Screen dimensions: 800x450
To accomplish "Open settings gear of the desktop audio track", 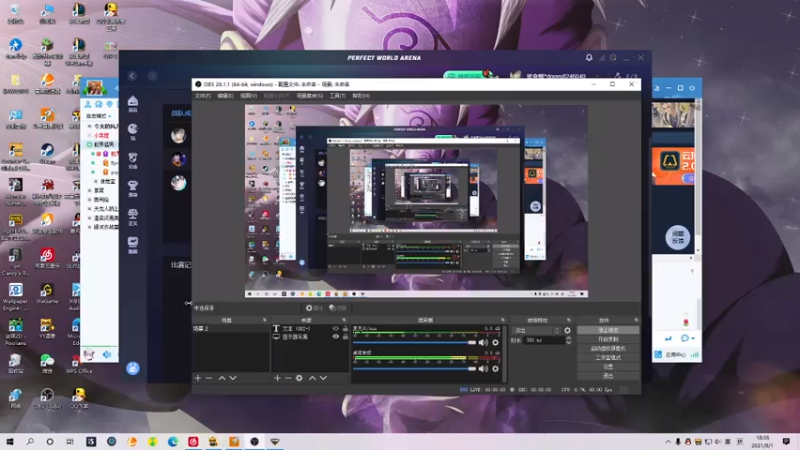I will pos(495,368).
